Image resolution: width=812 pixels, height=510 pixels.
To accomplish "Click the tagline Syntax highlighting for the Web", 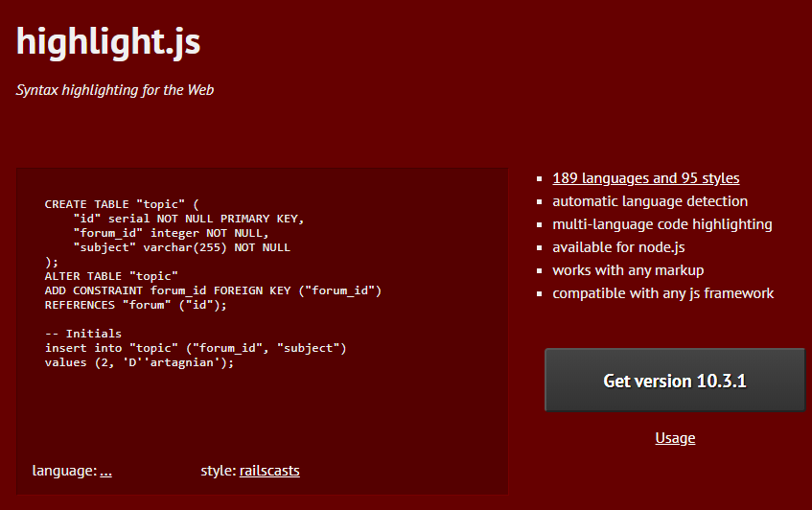I will tap(114, 90).
